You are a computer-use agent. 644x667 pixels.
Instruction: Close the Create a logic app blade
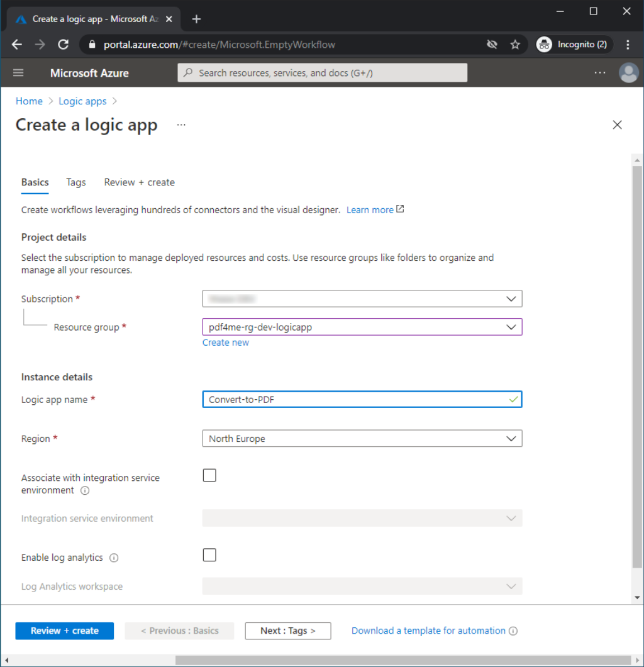pyautogui.click(x=617, y=125)
